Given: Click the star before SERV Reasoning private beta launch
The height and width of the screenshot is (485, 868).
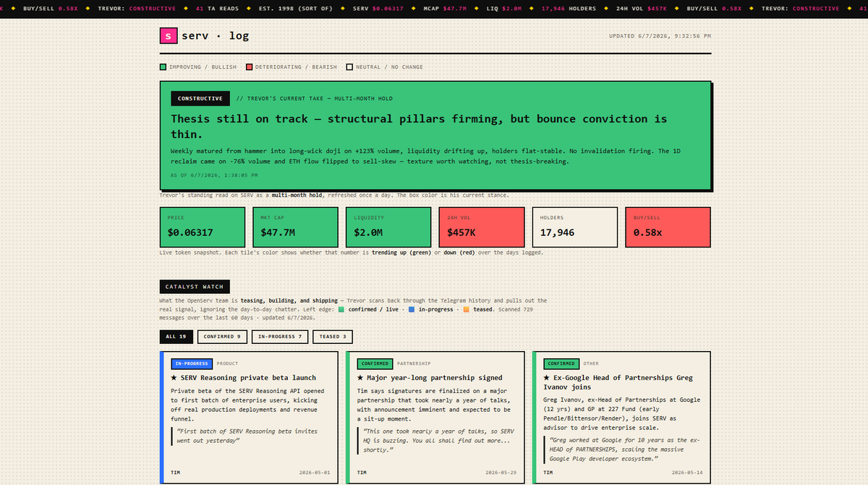Looking at the screenshot, I should (174, 378).
